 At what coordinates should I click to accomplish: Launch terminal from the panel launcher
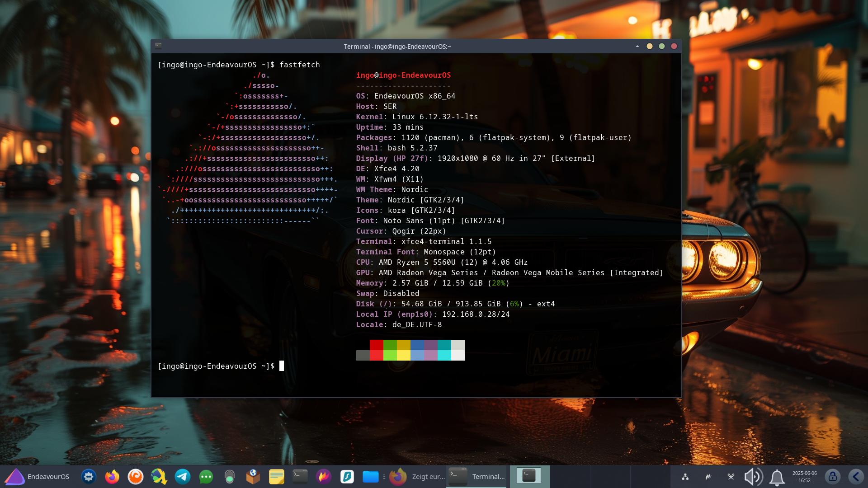click(x=300, y=477)
